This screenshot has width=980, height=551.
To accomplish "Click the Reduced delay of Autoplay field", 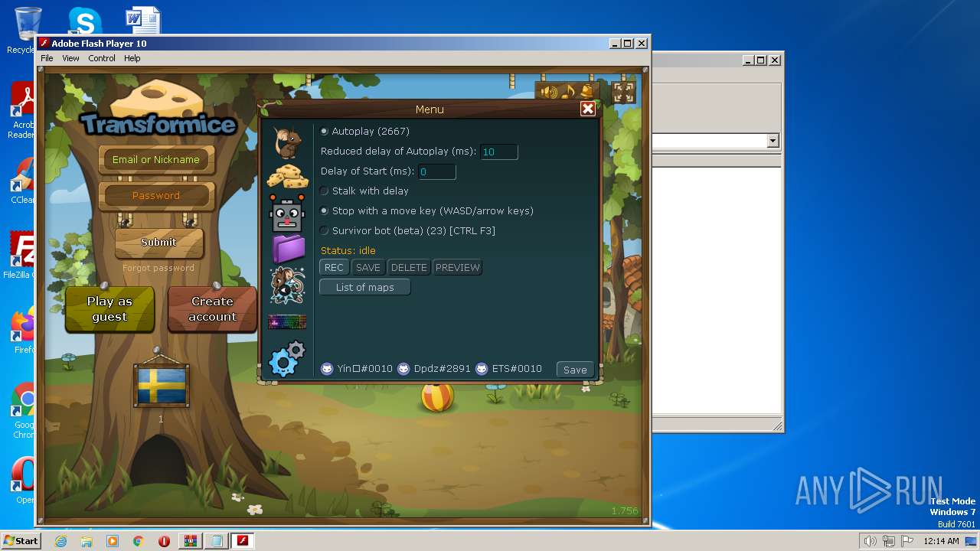I will pyautogui.click(x=499, y=152).
